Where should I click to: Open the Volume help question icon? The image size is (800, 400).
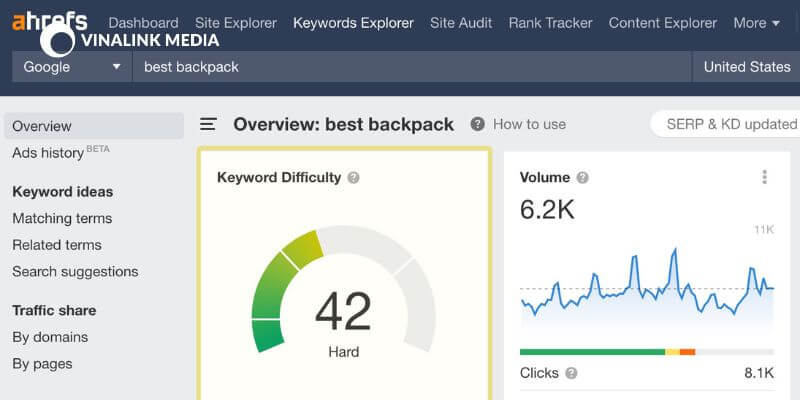click(582, 178)
